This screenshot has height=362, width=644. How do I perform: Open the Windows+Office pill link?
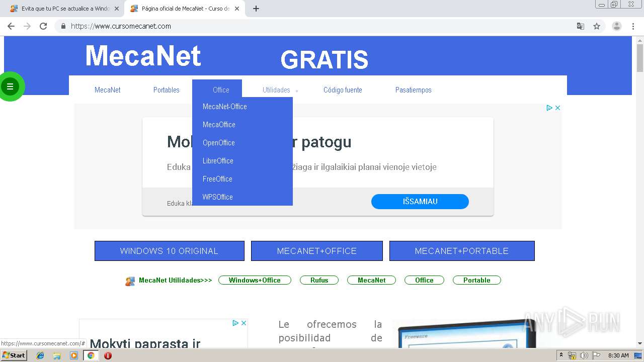255,280
